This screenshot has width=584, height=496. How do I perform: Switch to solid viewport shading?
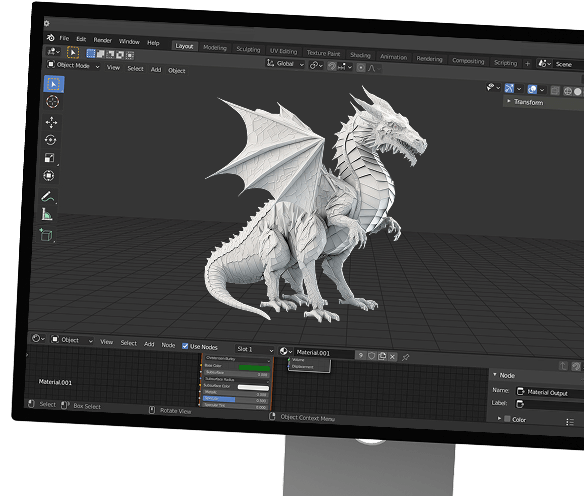pyautogui.click(x=578, y=92)
